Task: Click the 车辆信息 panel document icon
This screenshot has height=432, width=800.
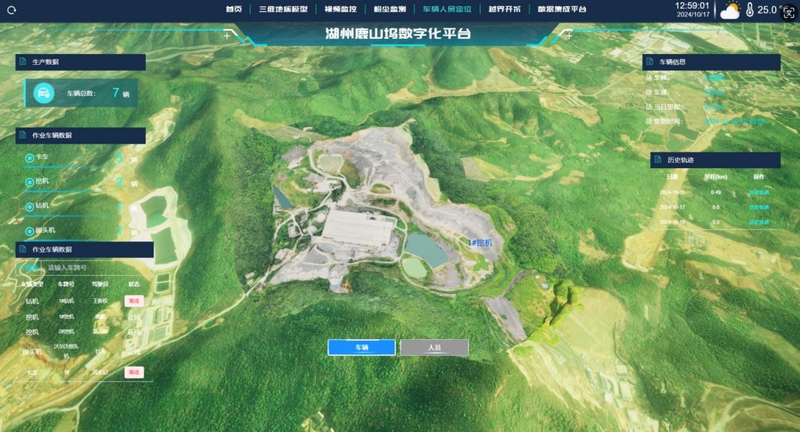Action: click(x=649, y=62)
